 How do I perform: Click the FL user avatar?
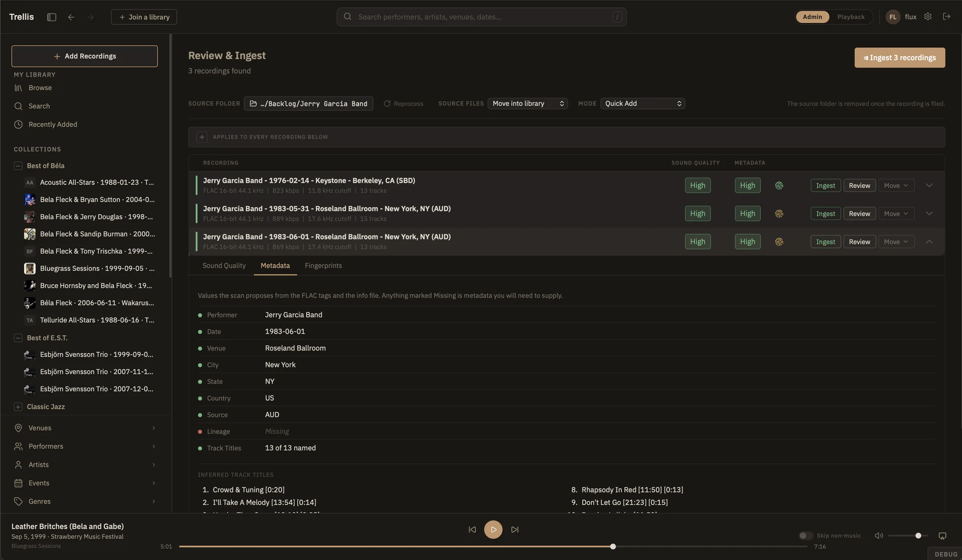tap(893, 17)
